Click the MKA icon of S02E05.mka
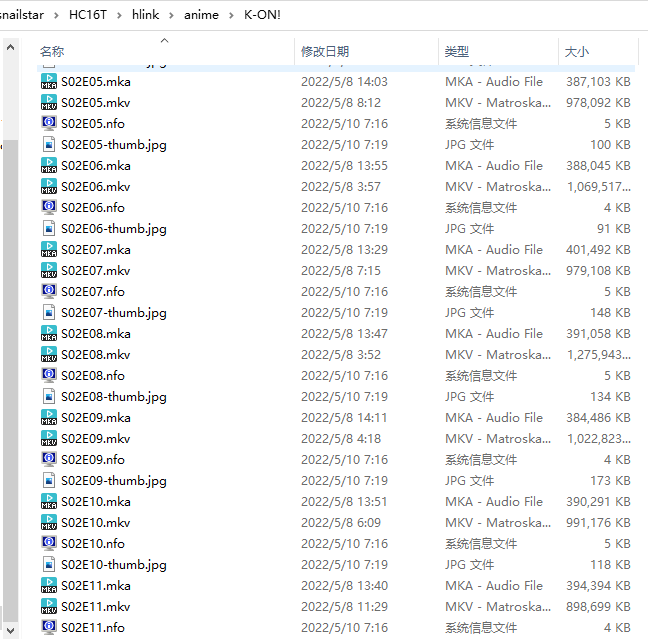The width and height of the screenshot is (648, 639). coord(49,81)
